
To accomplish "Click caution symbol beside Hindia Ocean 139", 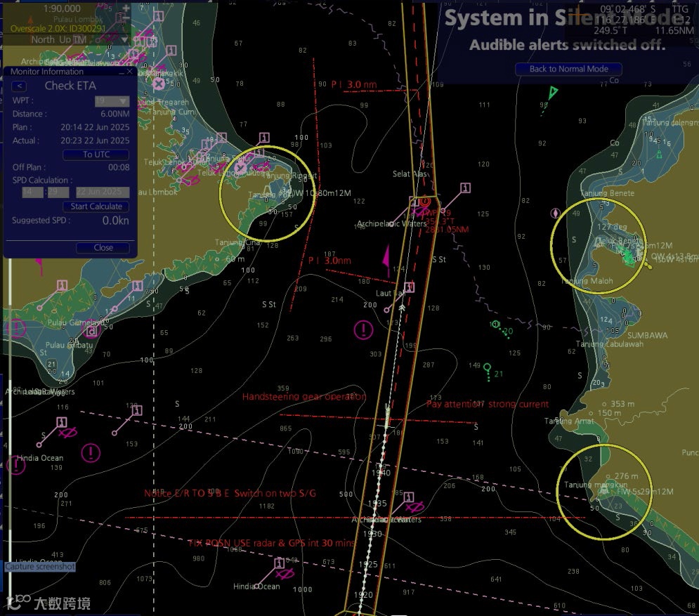I will [16, 465].
